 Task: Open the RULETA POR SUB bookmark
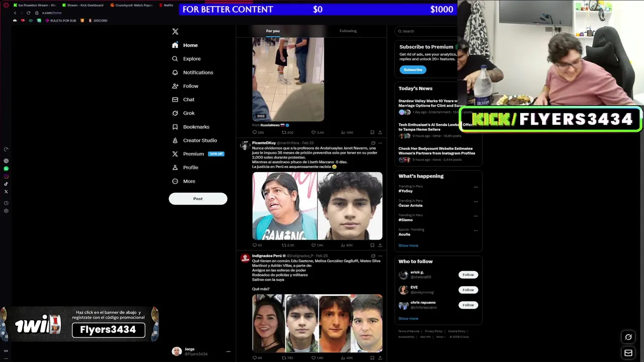click(x=61, y=21)
